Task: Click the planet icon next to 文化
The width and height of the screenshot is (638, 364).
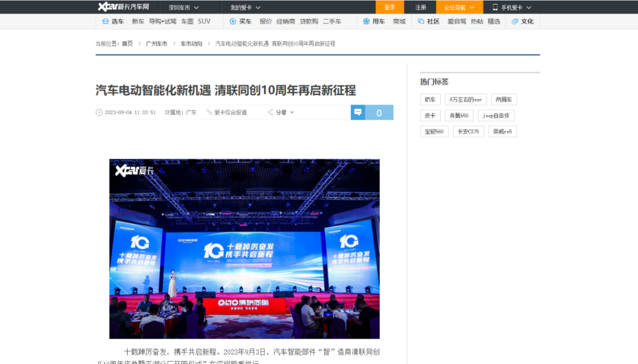Action: click(x=515, y=21)
